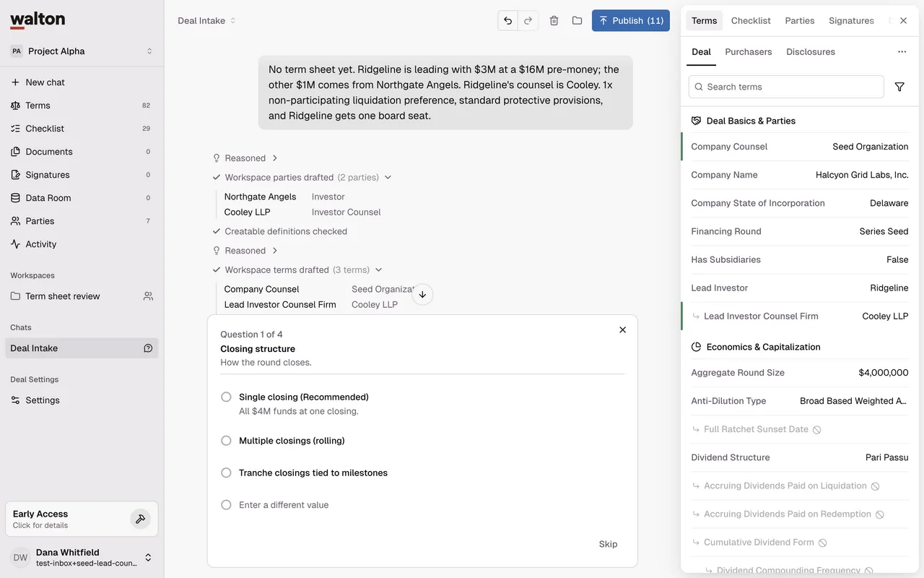924x578 pixels.
Task: Click the chat status icon on Deal Intake
Action: coord(148,348)
